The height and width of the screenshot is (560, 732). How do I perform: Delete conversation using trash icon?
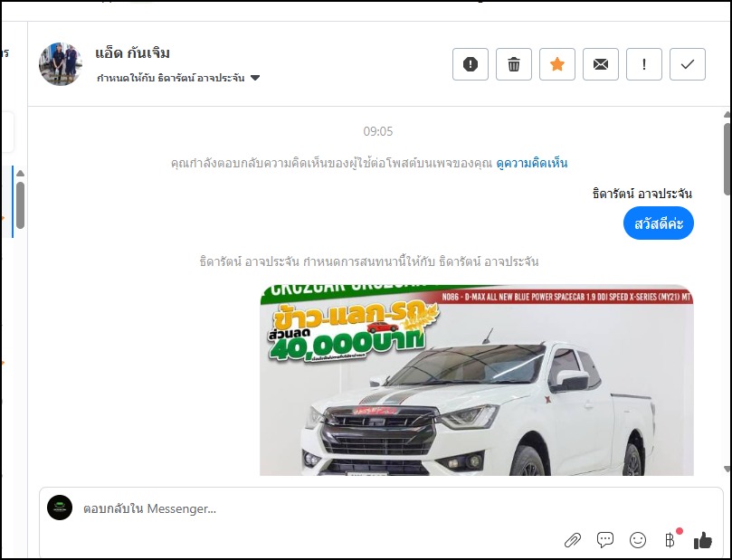coord(514,64)
